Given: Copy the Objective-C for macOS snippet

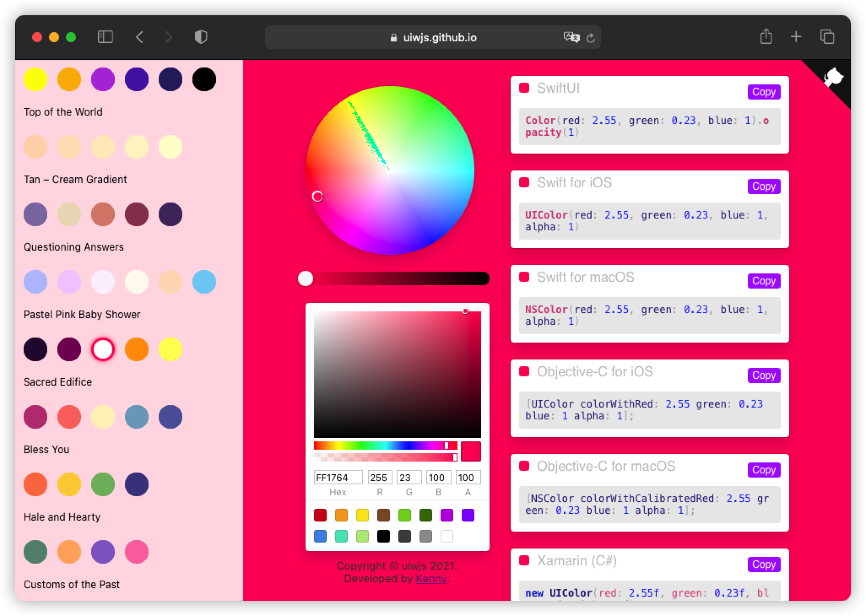Looking at the screenshot, I should point(763,470).
